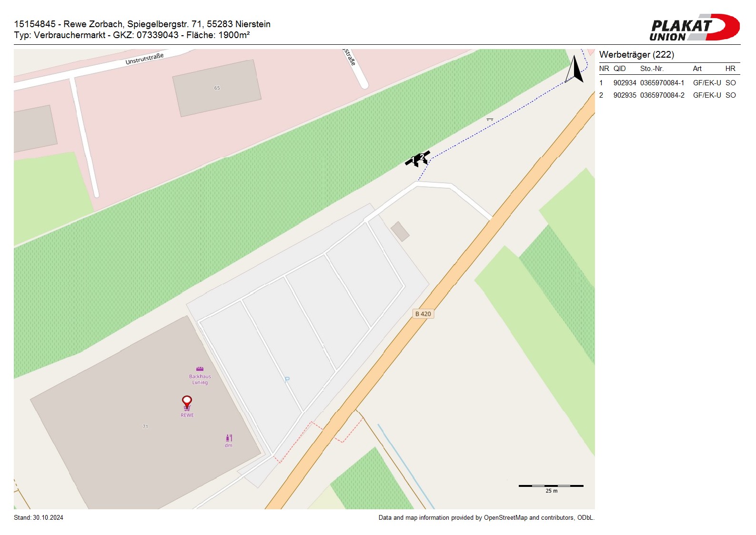Click the 25 m scale bar
Screen dimensions: 756x535
(x=551, y=486)
